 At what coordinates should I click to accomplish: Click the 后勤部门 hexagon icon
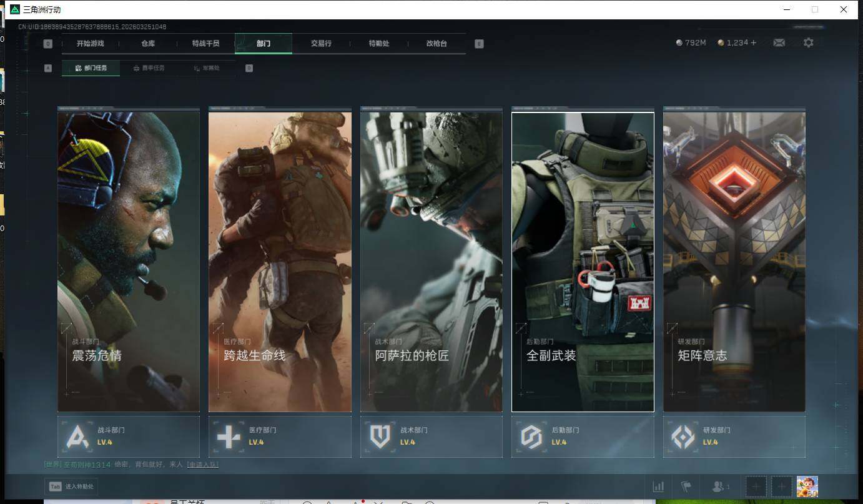[x=531, y=437]
